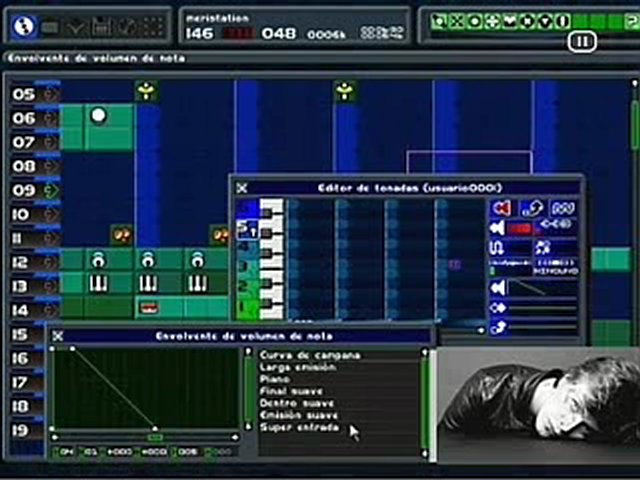Select 'Curva de campana' envelope preset

point(310,355)
